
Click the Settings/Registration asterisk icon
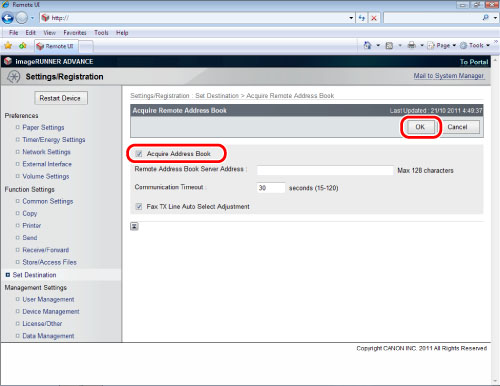[14, 77]
